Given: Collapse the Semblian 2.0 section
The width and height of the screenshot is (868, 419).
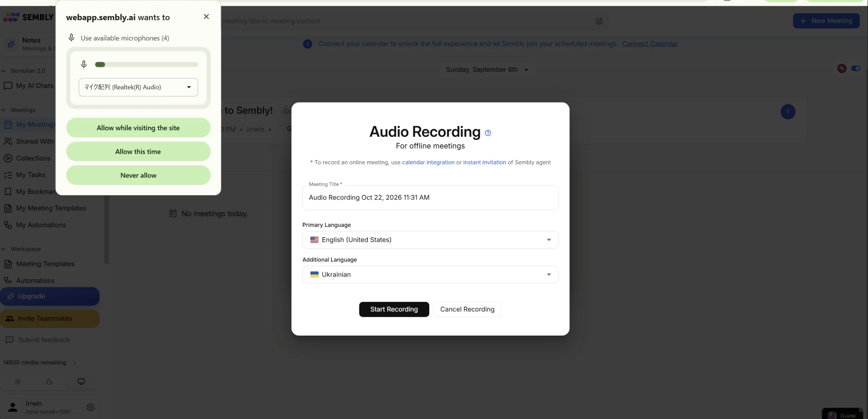Looking at the screenshot, I should (x=4, y=71).
